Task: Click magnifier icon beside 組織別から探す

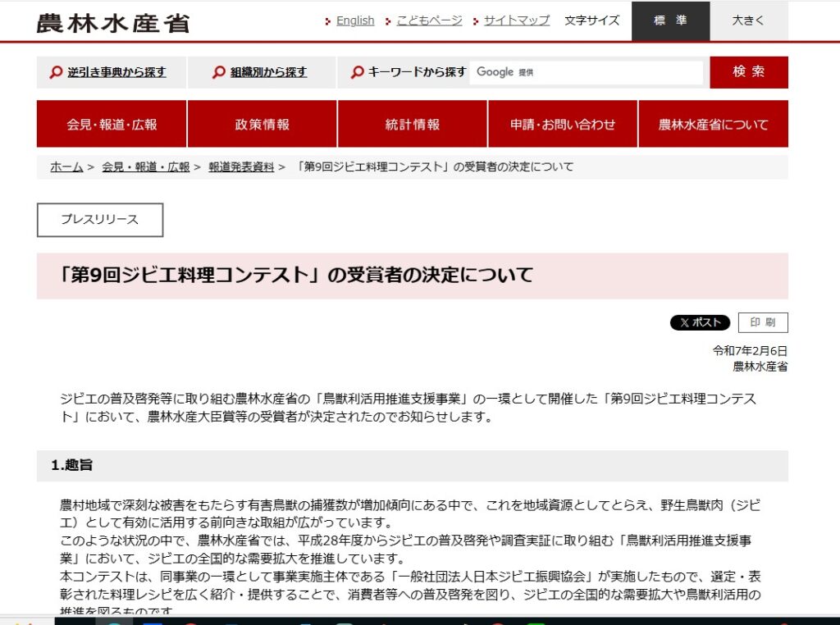Action: 218,72
